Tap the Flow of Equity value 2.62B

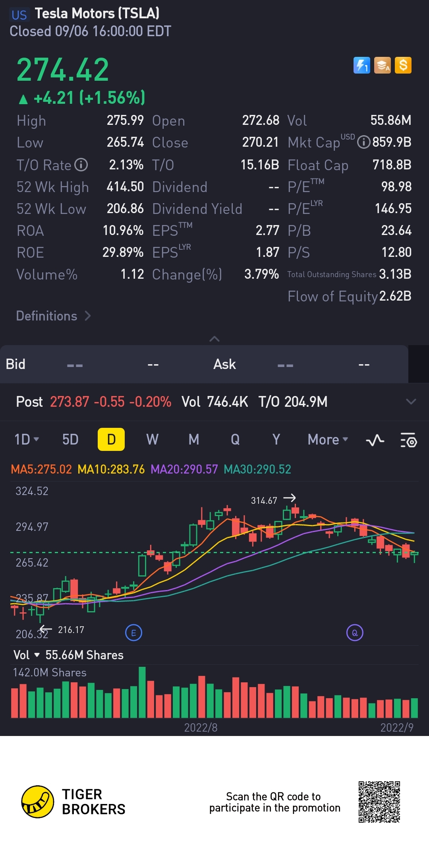point(395,296)
